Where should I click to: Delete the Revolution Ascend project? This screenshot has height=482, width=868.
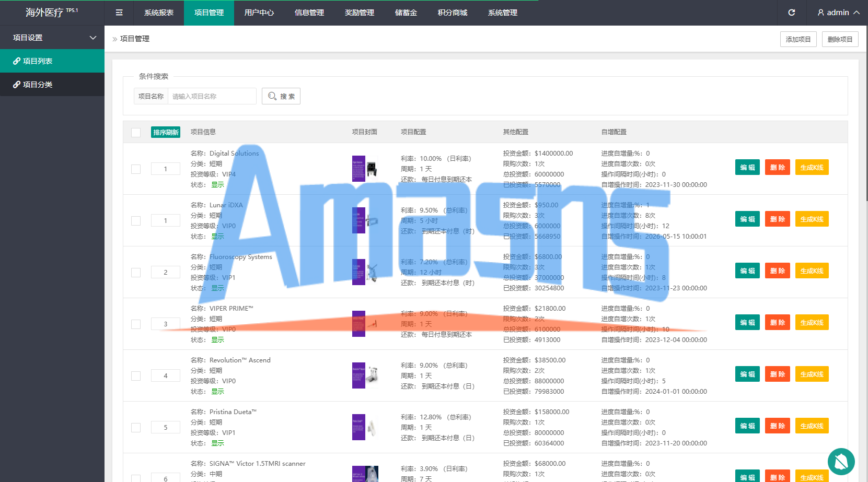pyautogui.click(x=778, y=374)
